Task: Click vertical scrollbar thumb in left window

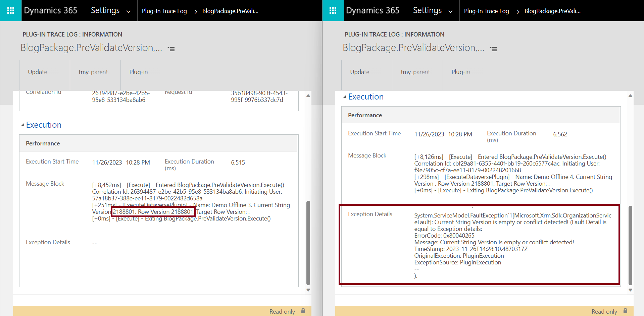Action: pos(308,243)
